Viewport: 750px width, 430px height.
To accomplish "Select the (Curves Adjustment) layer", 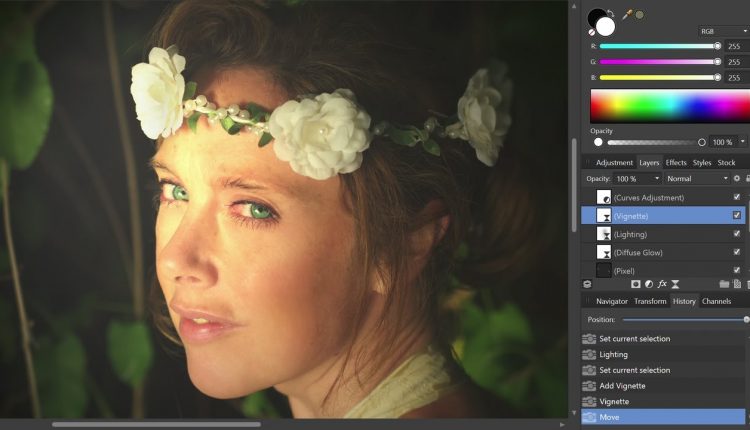I will [x=663, y=197].
